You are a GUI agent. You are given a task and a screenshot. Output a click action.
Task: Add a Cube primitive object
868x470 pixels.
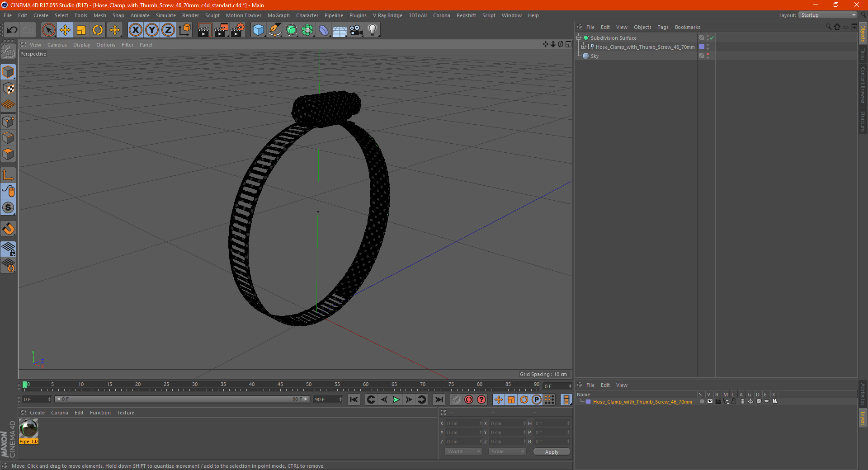click(x=258, y=30)
